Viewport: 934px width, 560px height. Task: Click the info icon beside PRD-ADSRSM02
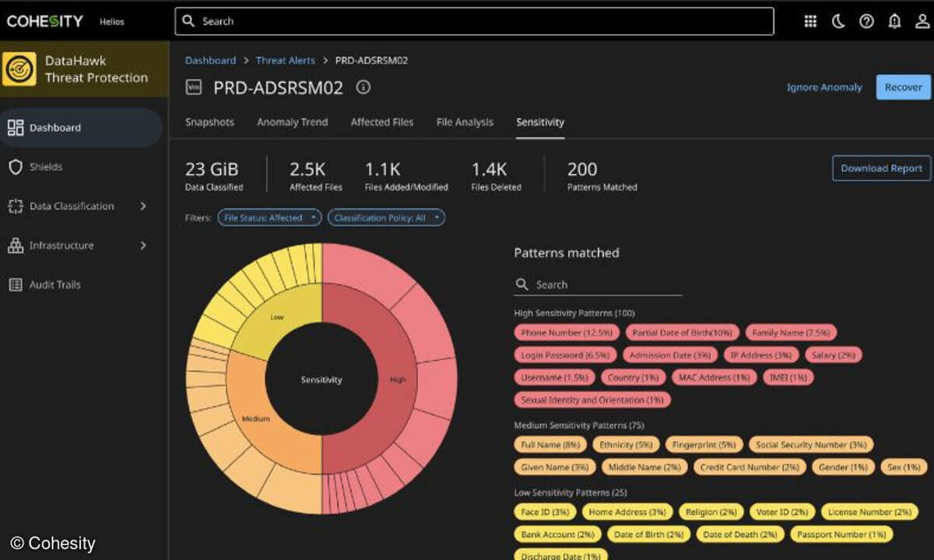(363, 87)
